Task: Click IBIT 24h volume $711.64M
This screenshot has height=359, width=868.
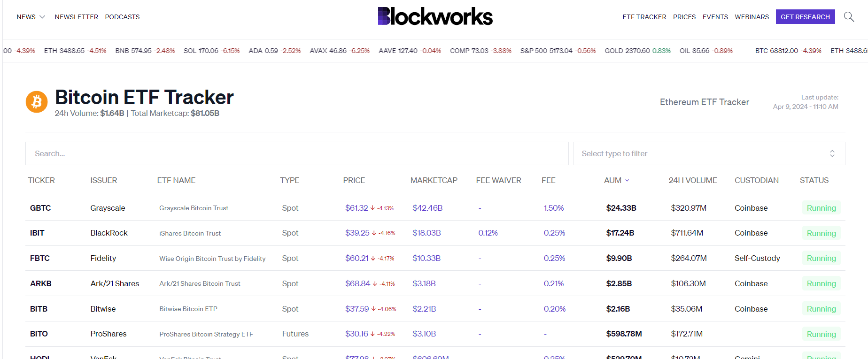Action: (x=687, y=233)
